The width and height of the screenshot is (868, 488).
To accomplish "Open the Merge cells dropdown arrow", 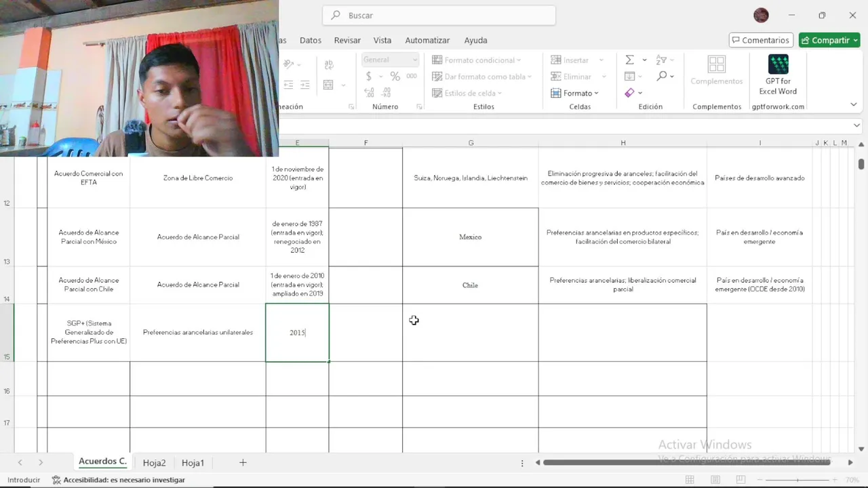I will point(343,85).
